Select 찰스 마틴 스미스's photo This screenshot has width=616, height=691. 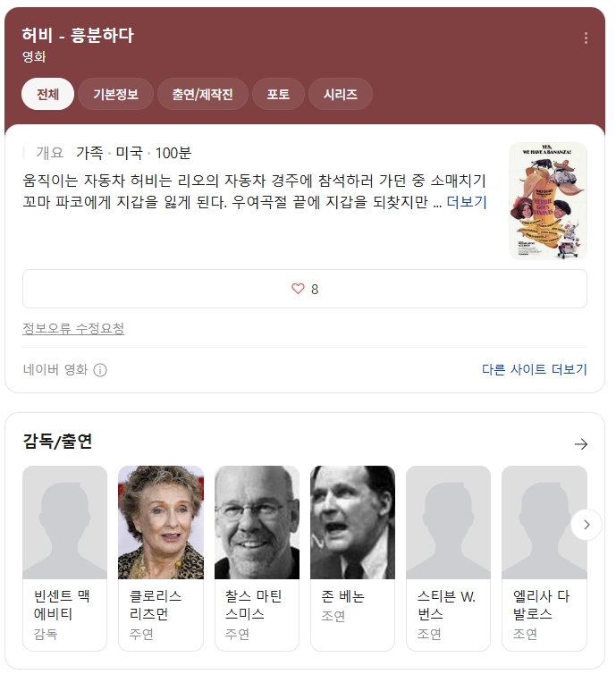pos(257,523)
